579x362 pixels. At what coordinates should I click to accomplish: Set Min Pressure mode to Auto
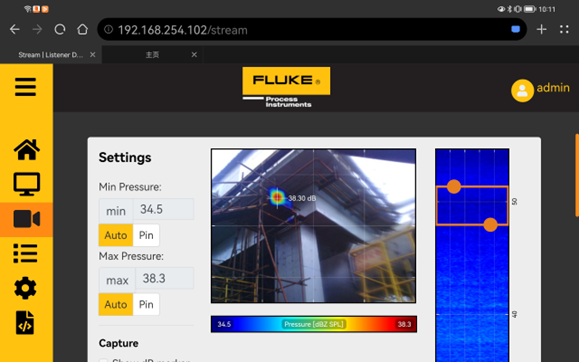116,235
